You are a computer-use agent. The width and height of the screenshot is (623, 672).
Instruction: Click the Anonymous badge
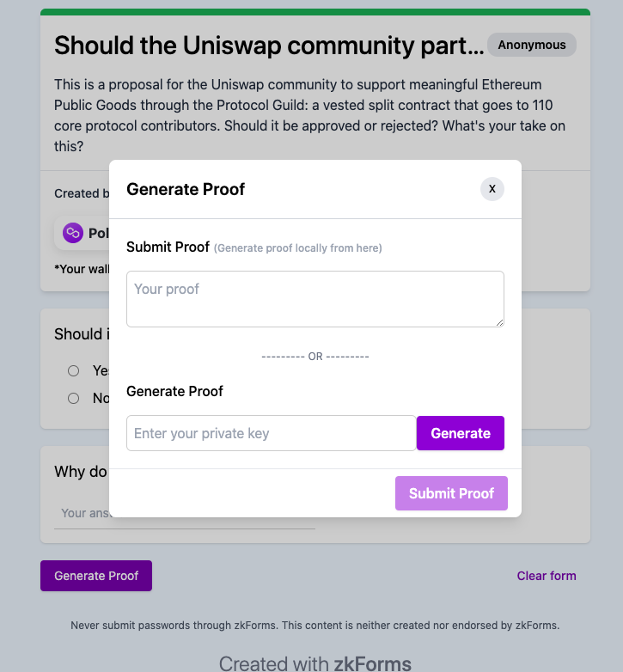point(532,45)
